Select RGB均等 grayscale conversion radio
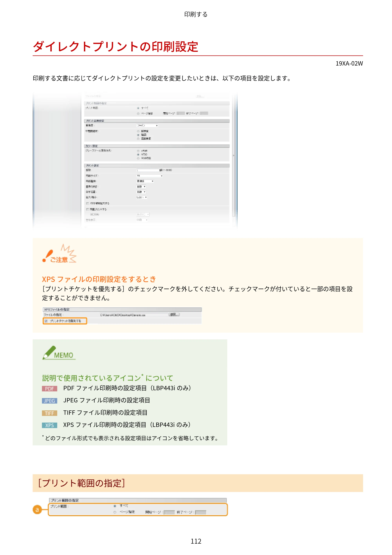This screenshot has width=392, height=555. click(138, 158)
